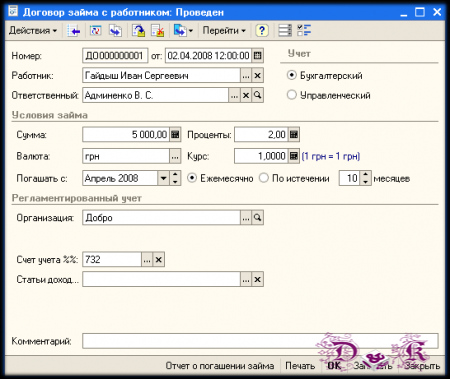The width and height of the screenshot is (450, 379).
Task: Open selection list for Валюта field
Action: (x=175, y=156)
